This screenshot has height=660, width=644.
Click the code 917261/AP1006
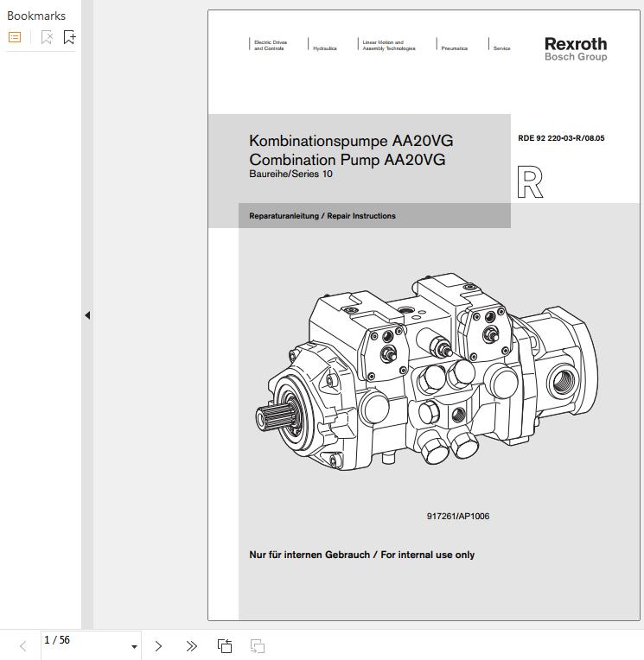[x=458, y=516]
